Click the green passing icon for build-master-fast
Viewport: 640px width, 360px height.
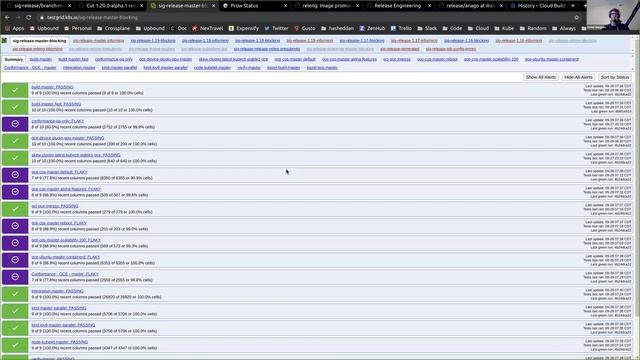(x=15, y=107)
